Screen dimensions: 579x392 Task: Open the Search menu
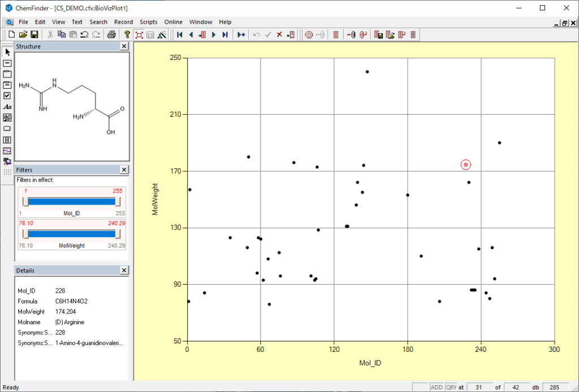point(98,22)
